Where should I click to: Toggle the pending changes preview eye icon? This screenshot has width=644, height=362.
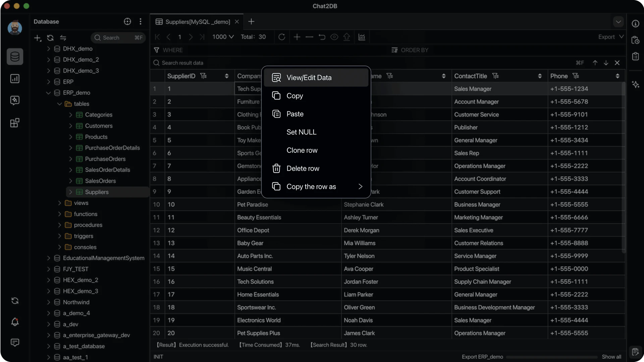(334, 37)
